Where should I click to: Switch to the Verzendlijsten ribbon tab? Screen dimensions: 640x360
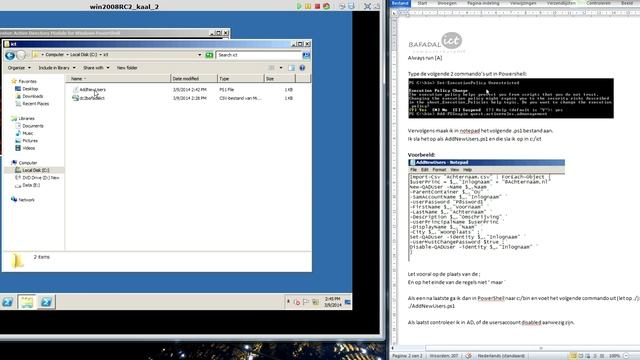pos(561,3)
